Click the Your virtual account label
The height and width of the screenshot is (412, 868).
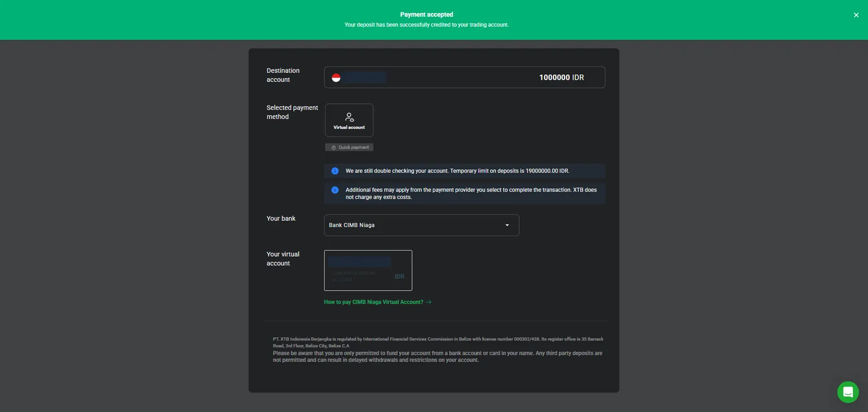click(x=283, y=258)
